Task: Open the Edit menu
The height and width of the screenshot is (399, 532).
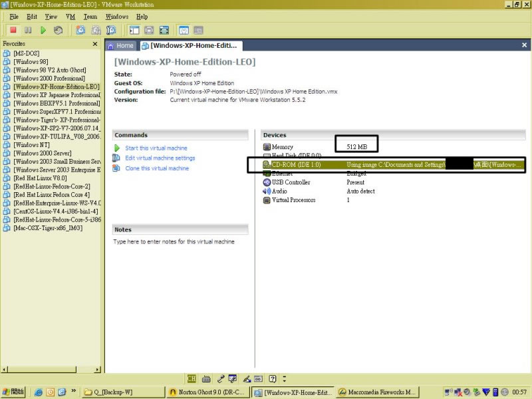Action: pyautogui.click(x=32, y=17)
